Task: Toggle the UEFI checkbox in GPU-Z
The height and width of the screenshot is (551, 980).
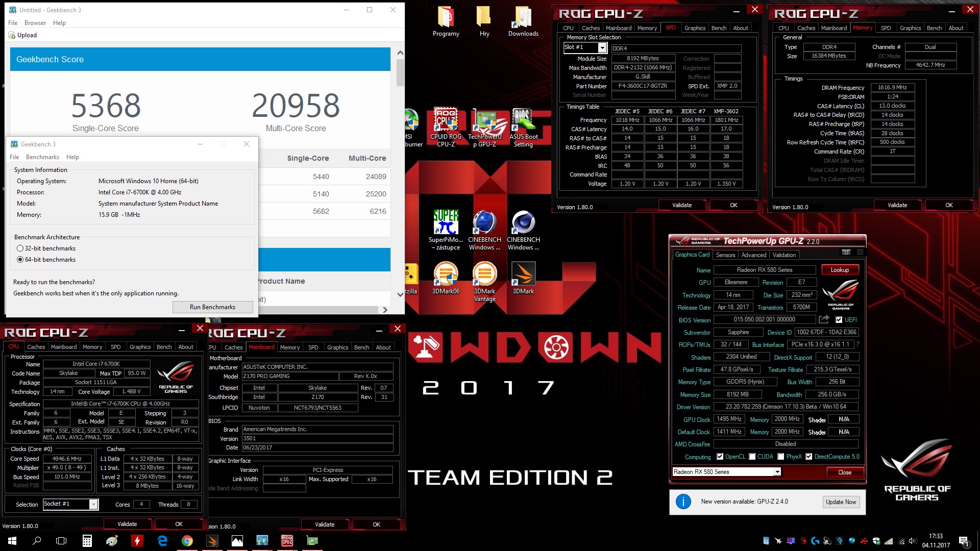Action: pyautogui.click(x=839, y=320)
